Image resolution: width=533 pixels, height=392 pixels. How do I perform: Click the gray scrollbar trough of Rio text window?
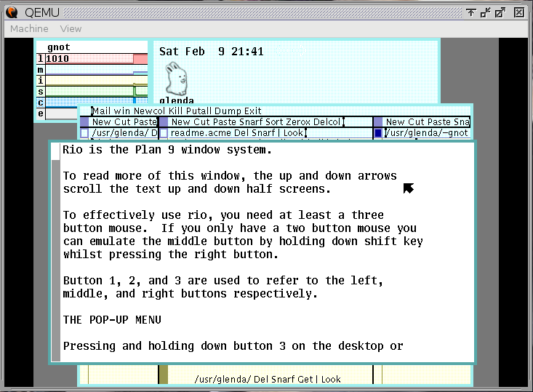(56, 260)
